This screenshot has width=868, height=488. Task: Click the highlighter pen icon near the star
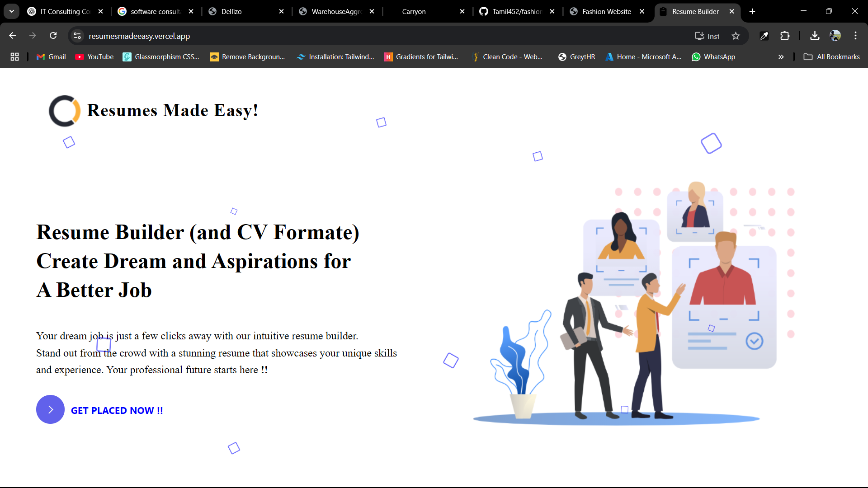point(764,36)
